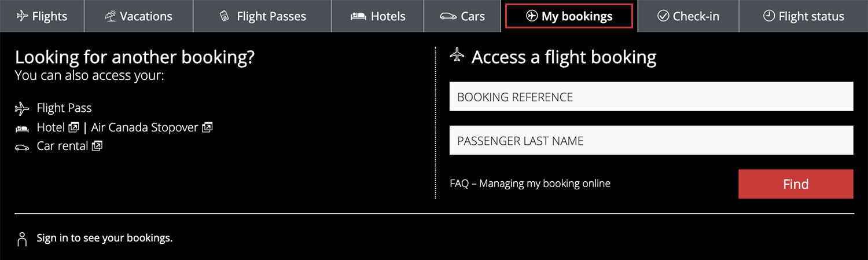Open the Hotel booking link
Screen dimensions: 868x260
click(x=51, y=127)
